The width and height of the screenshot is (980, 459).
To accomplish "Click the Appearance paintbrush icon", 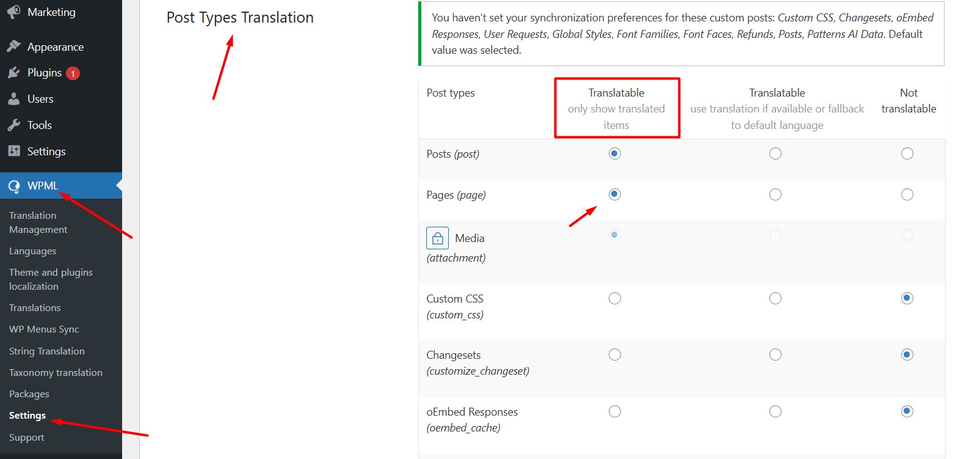I will tap(14, 46).
